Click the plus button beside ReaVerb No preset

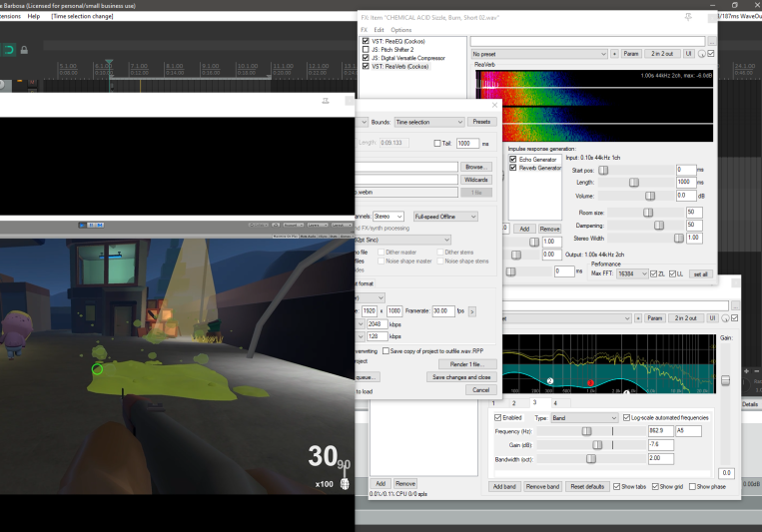pos(615,54)
